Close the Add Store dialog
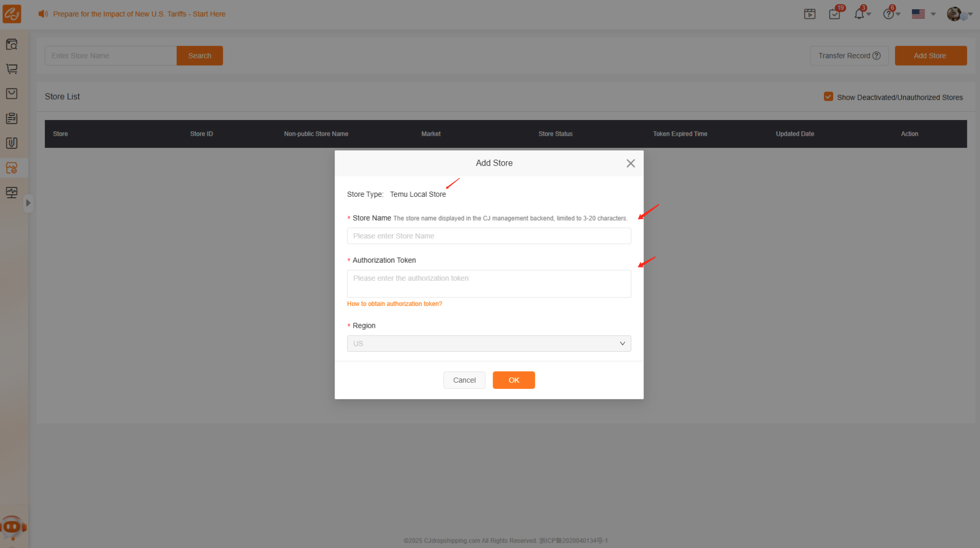The image size is (980, 548). click(x=630, y=163)
